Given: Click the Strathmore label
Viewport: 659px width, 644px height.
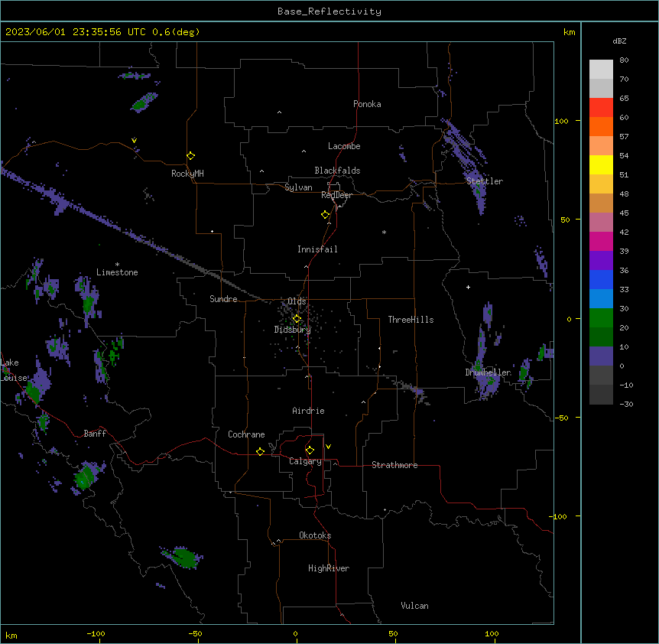Looking at the screenshot, I should click(394, 465).
